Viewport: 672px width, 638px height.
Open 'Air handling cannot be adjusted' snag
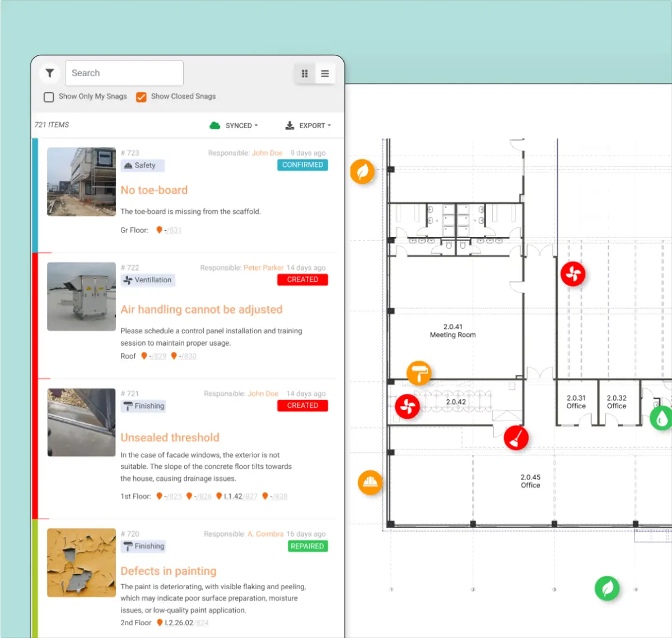(202, 310)
